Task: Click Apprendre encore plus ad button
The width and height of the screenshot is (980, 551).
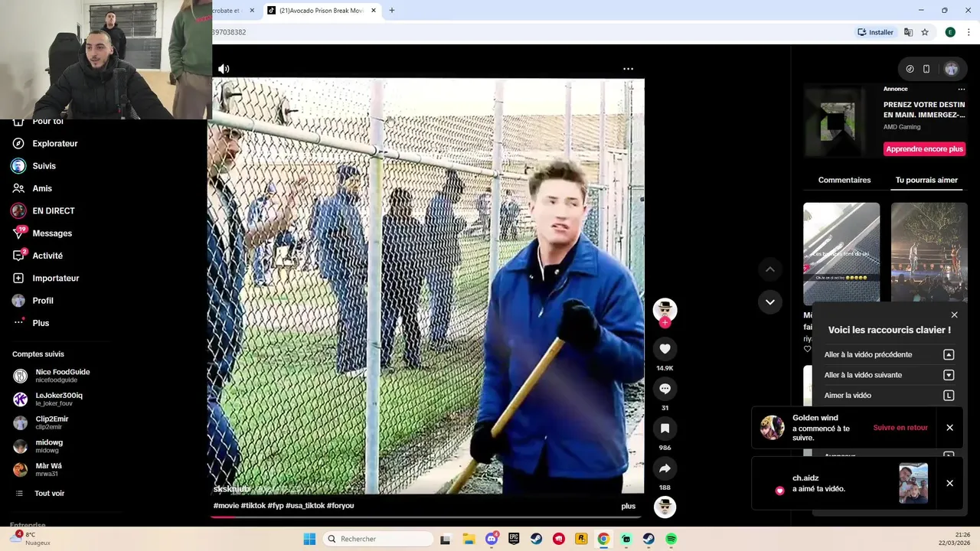Action: [924, 149]
